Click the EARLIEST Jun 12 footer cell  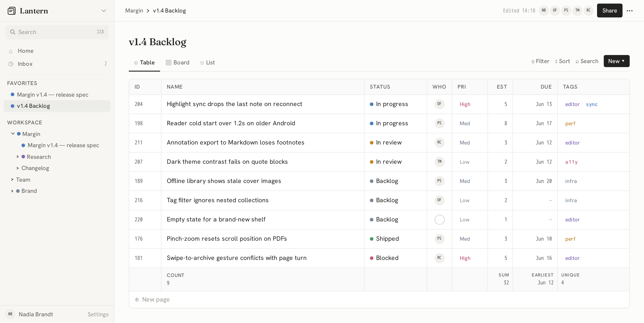coord(535,279)
